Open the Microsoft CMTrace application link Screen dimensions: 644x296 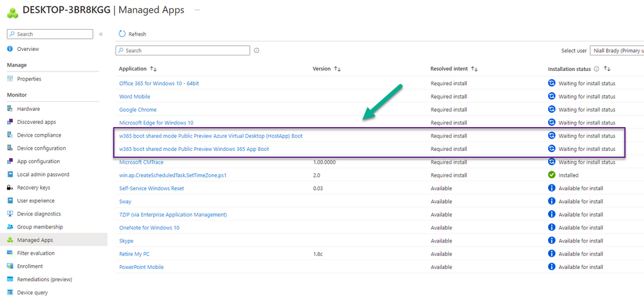141,162
